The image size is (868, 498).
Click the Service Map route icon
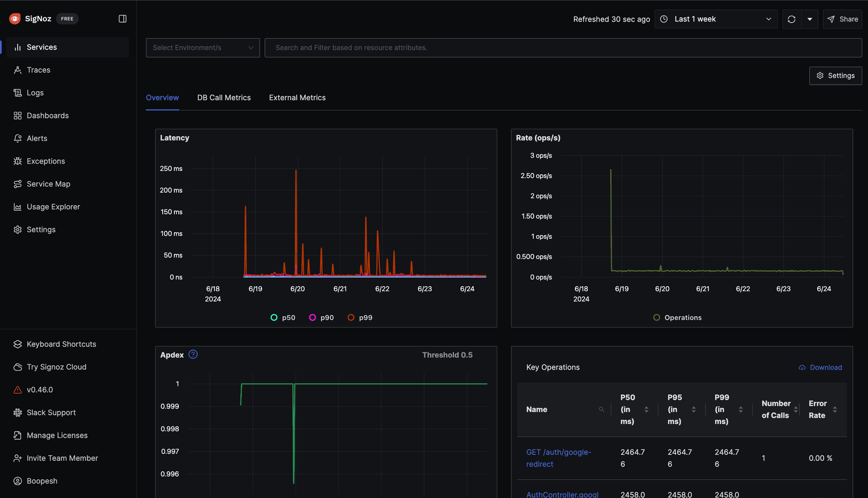coord(17,184)
